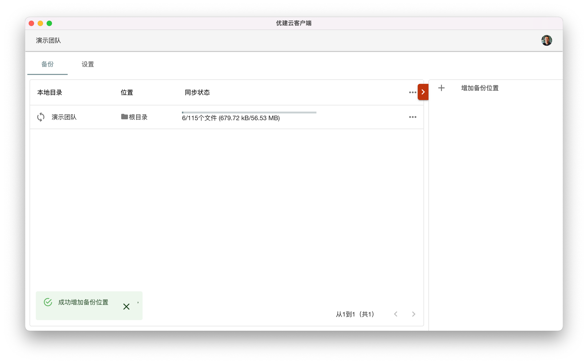Viewport: 588px width, 364px height.
Task: Click the folder icon next to 根目录
Action: [x=124, y=117]
